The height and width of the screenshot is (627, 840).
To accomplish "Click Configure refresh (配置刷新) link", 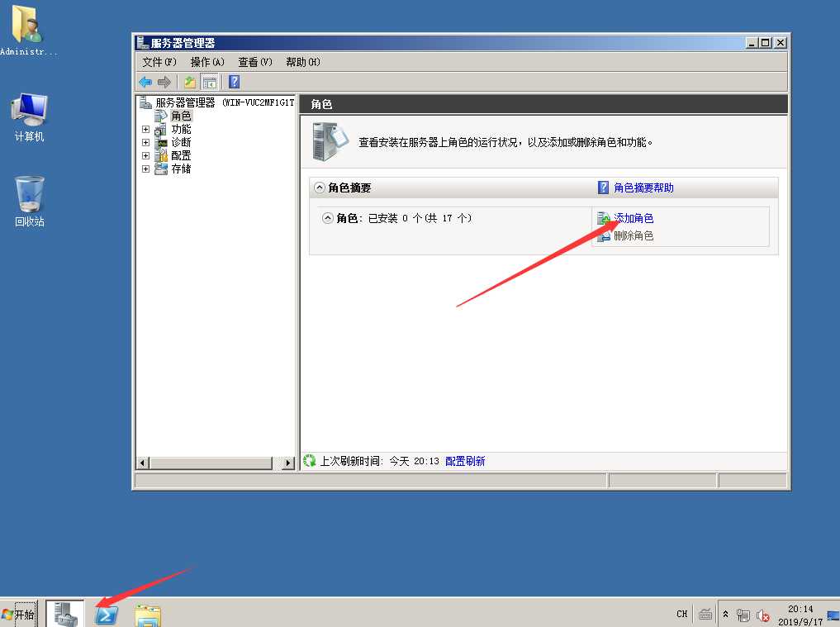I will [465, 461].
